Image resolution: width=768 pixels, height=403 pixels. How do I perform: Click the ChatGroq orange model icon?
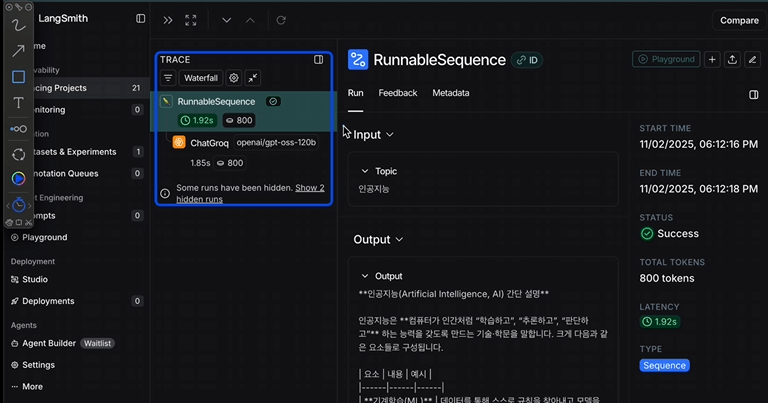179,142
